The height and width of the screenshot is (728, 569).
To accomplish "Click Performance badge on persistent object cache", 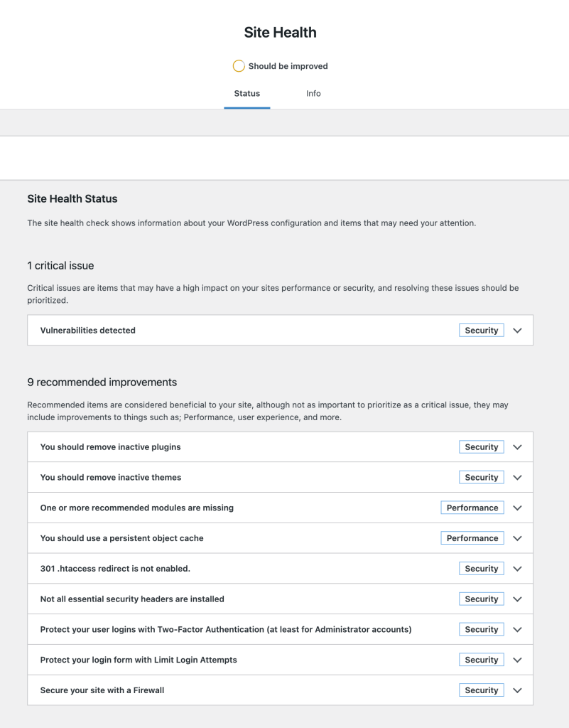I will pyautogui.click(x=472, y=538).
